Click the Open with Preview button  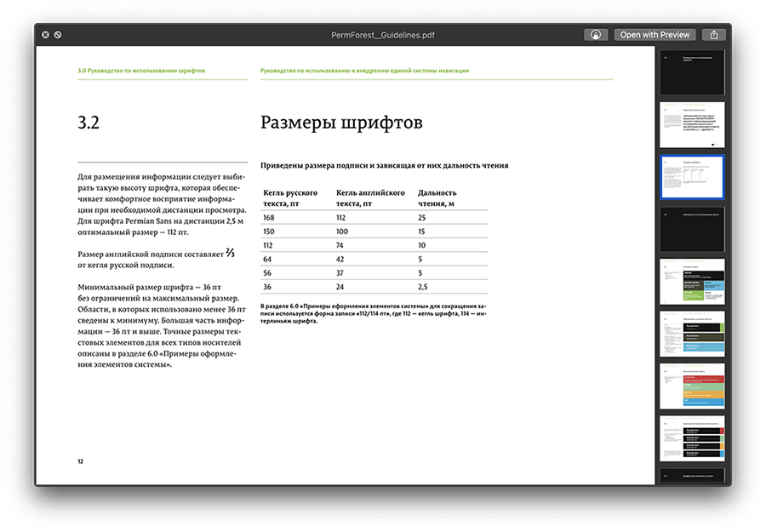655,35
